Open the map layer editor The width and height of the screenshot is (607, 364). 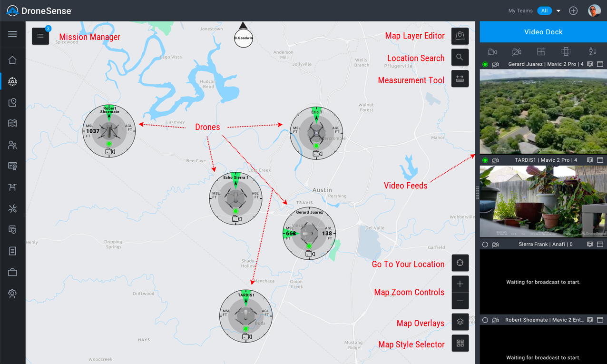tap(460, 36)
